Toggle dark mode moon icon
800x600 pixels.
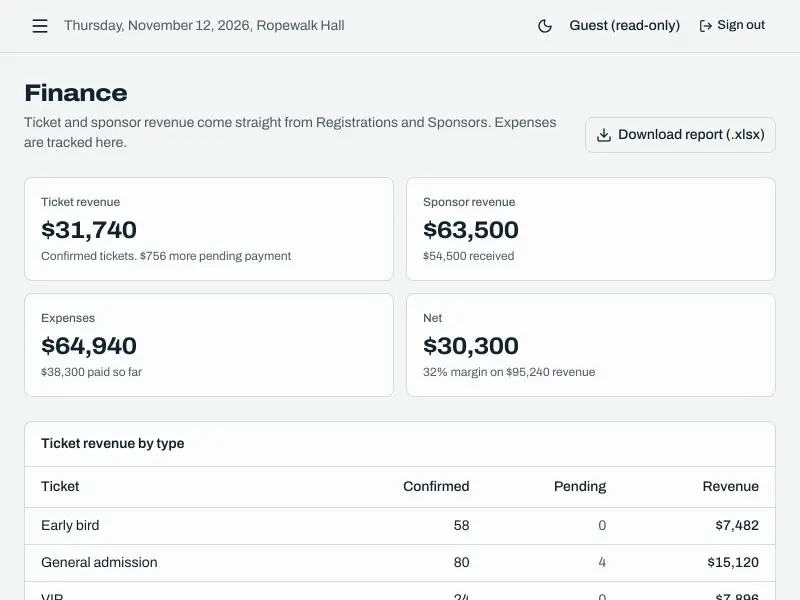(545, 26)
